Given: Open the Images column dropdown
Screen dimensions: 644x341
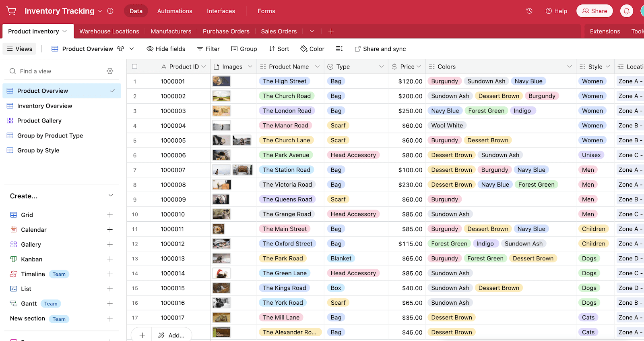Looking at the screenshot, I should [250, 67].
